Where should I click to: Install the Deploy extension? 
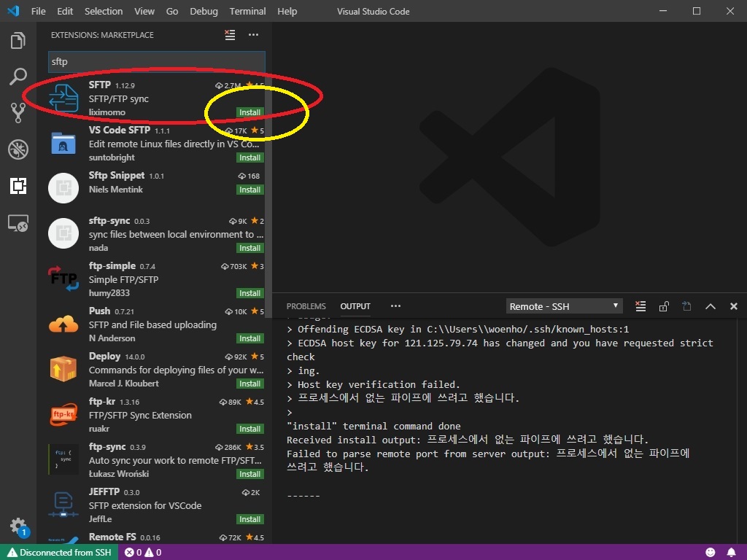point(249,384)
